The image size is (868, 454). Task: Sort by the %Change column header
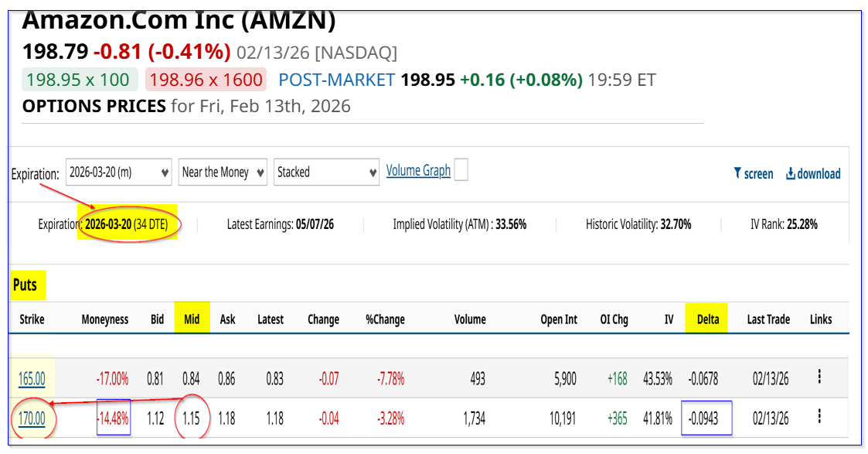(385, 319)
